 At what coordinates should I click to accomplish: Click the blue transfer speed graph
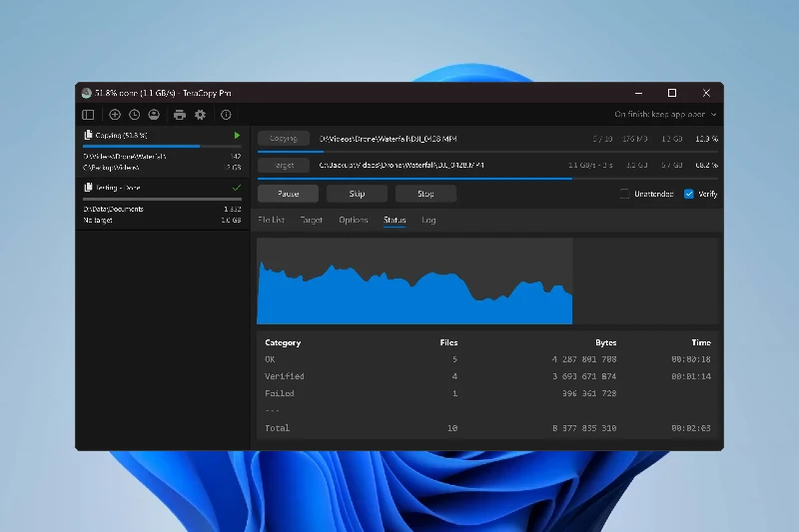point(414,292)
